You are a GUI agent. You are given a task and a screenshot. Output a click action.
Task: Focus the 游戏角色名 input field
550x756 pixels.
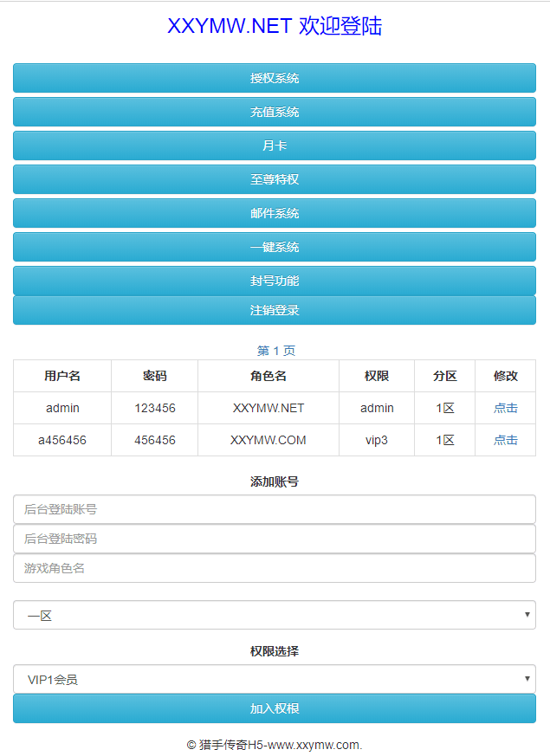tap(275, 568)
